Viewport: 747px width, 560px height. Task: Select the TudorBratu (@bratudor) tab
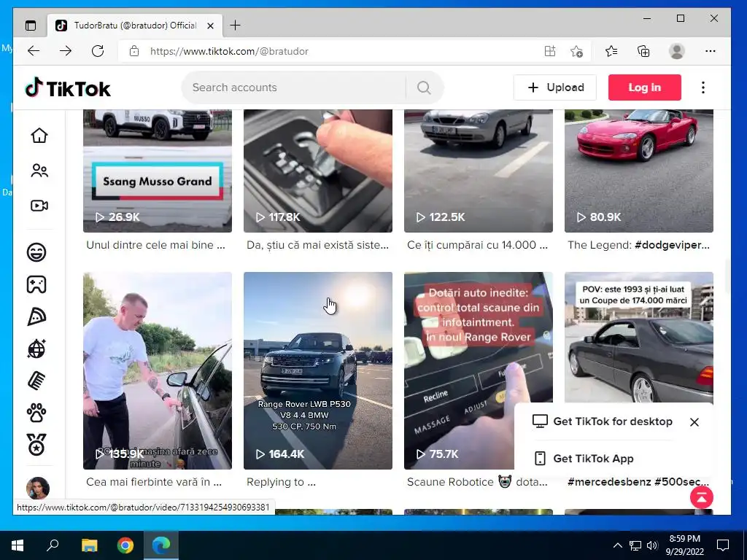click(135, 26)
